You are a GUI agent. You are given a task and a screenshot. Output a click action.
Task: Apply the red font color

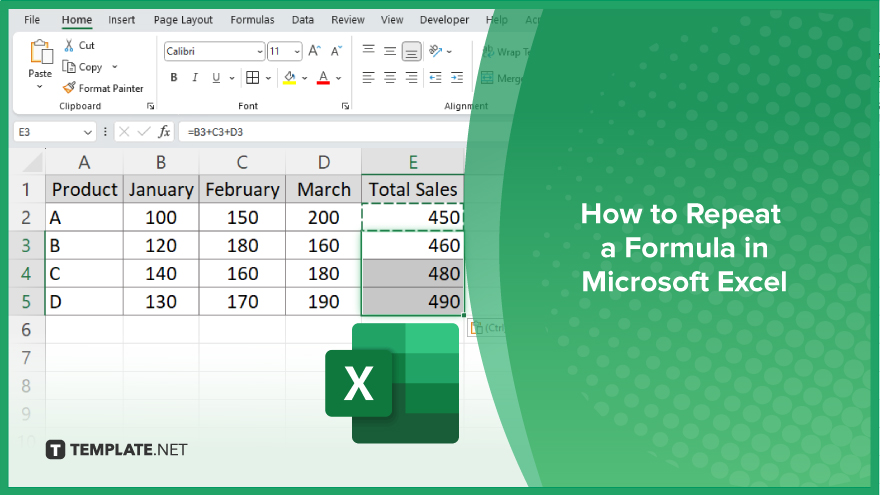click(323, 77)
